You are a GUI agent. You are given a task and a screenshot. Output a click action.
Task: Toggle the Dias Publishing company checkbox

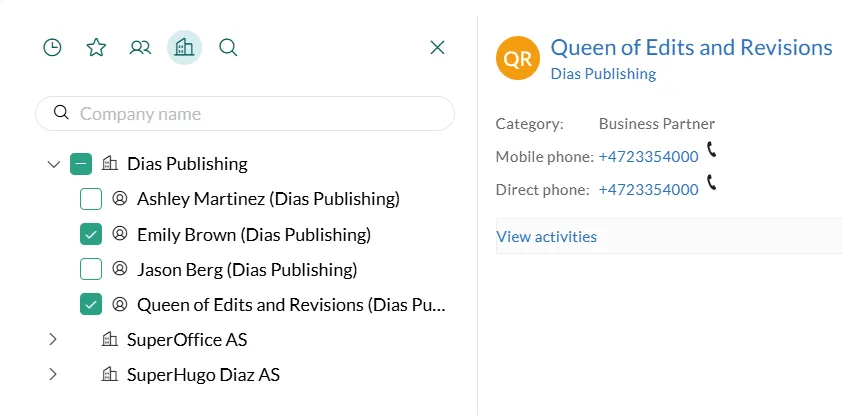pos(81,164)
